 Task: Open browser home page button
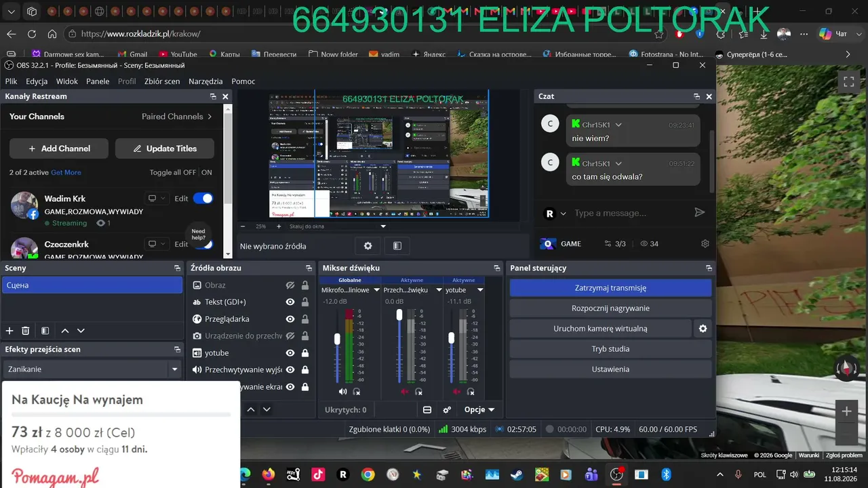click(52, 34)
